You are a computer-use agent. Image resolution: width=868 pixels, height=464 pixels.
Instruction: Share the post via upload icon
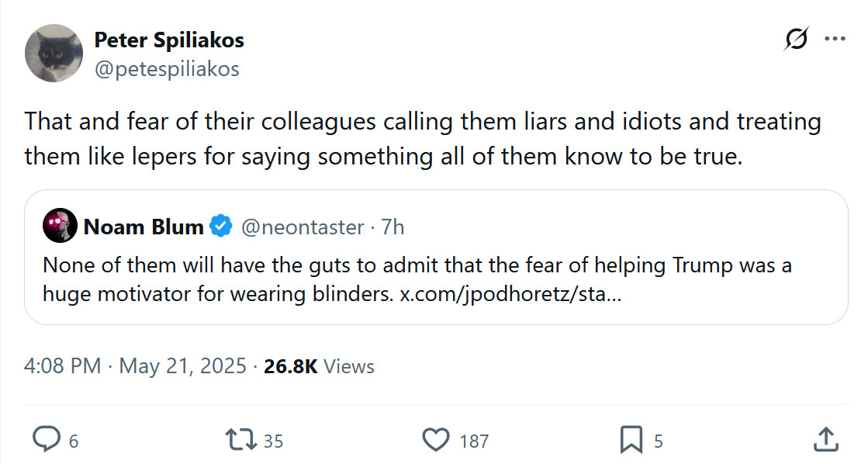[x=825, y=440]
